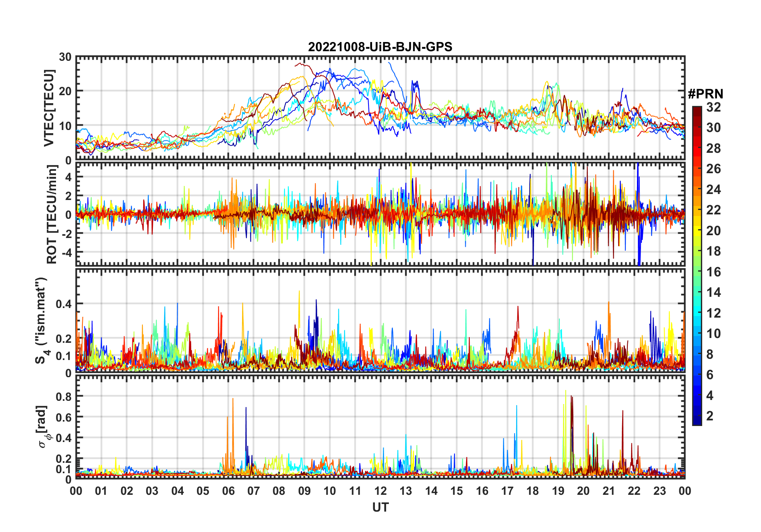Viewport: 761px width, 532px height.
Task: Click ROT panel y-tick -2
Action: pyautogui.click(x=67, y=234)
